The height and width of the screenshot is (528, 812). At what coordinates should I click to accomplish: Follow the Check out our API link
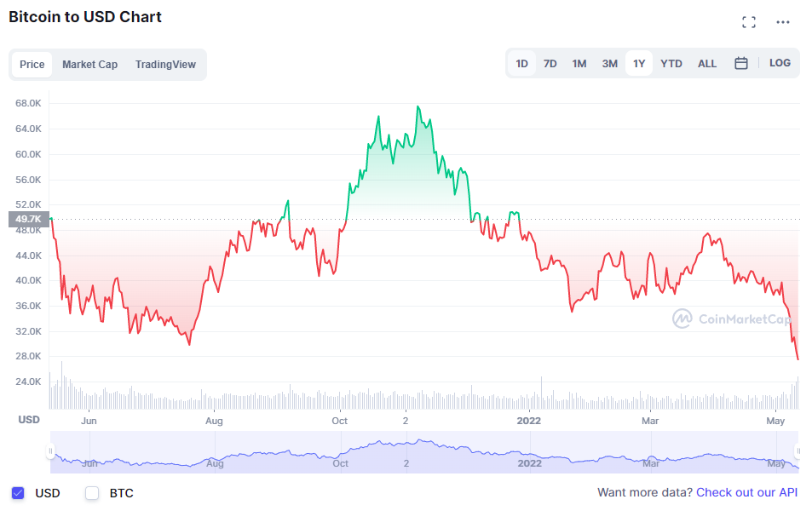click(x=746, y=492)
